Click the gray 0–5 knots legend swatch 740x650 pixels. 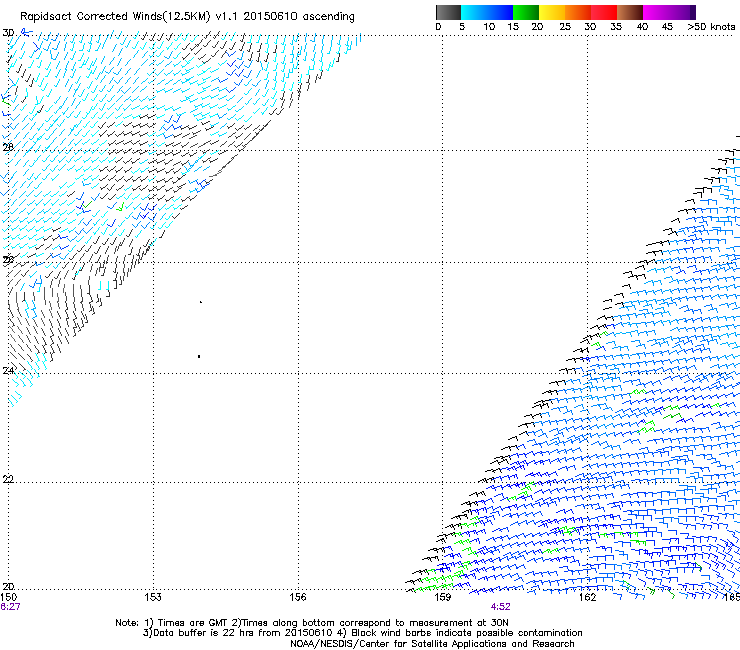(448, 12)
